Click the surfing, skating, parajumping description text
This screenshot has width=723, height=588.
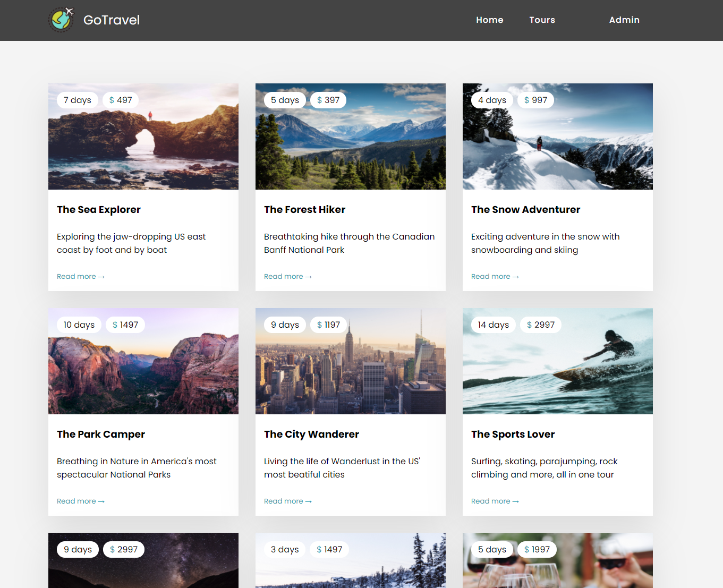tap(545, 468)
